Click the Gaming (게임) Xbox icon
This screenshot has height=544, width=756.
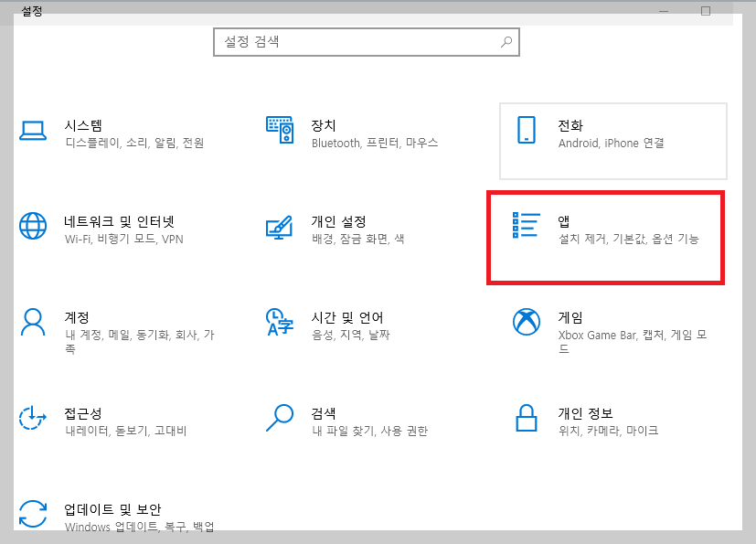point(526,322)
